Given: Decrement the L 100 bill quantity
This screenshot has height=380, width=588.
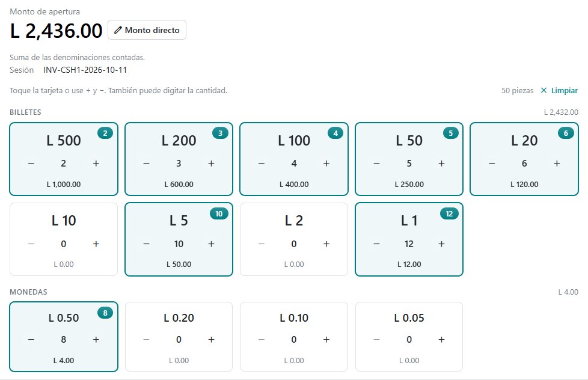Looking at the screenshot, I should coord(262,163).
